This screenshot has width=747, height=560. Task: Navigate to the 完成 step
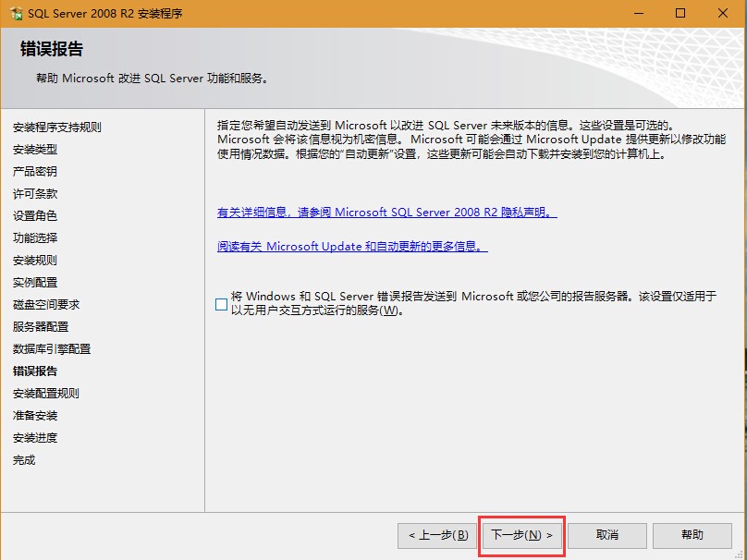(25, 459)
